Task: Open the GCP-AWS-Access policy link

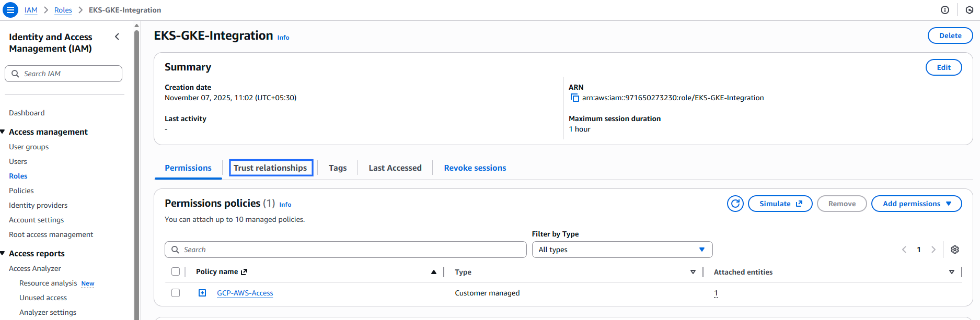Action: [245, 293]
